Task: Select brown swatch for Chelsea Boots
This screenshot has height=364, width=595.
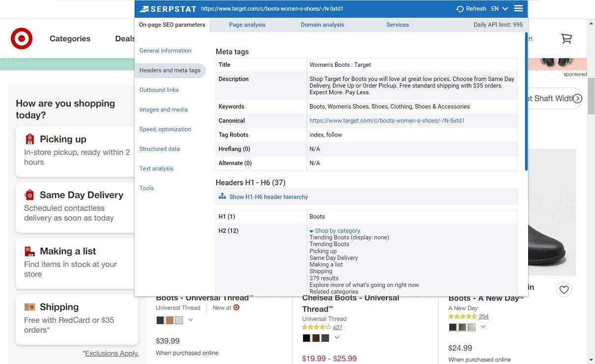Action: click(316, 338)
